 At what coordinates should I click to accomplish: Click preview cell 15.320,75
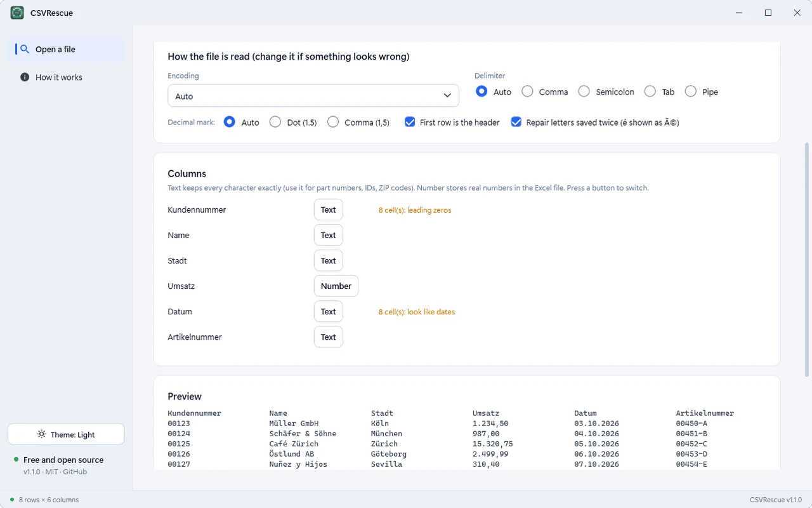493,444
